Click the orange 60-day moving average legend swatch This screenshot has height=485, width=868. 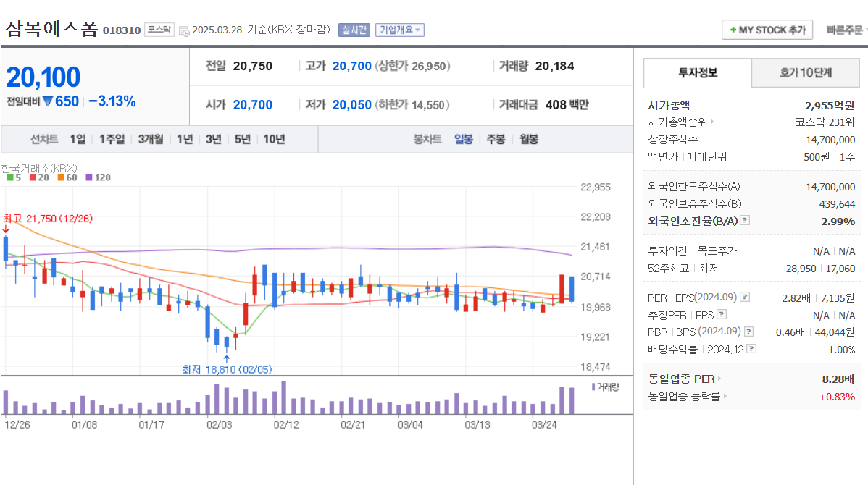click(61, 177)
